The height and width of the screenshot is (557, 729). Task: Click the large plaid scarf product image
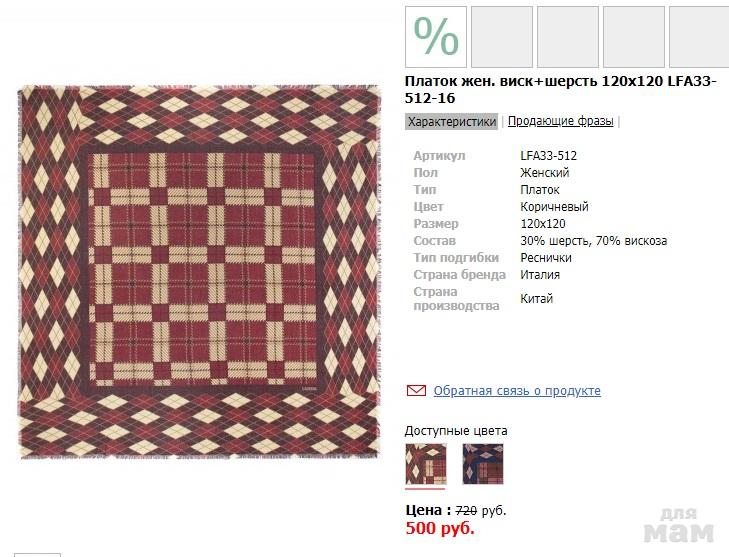[199, 272]
